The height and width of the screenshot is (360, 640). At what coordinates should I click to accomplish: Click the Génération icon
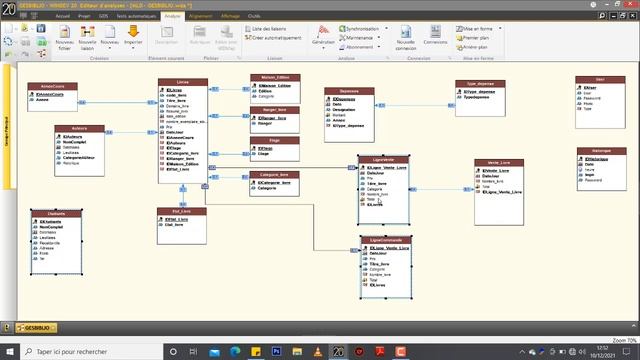pyautogui.click(x=323, y=31)
